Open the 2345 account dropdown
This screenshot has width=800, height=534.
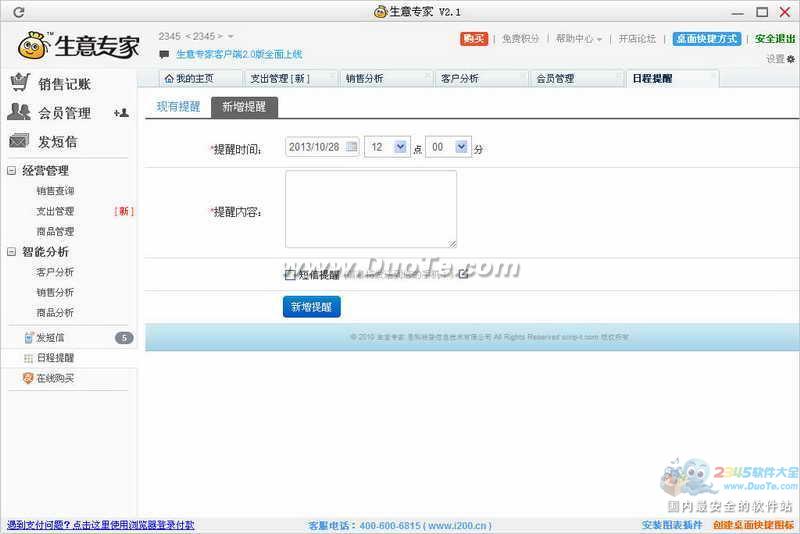tap(231, 36)
